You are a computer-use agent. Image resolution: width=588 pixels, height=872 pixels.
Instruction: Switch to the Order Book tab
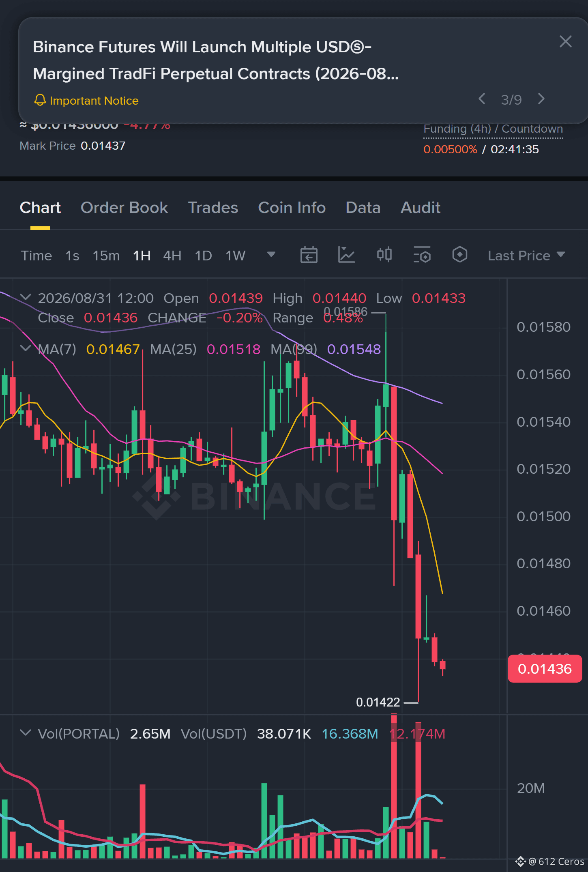[124, 208]
